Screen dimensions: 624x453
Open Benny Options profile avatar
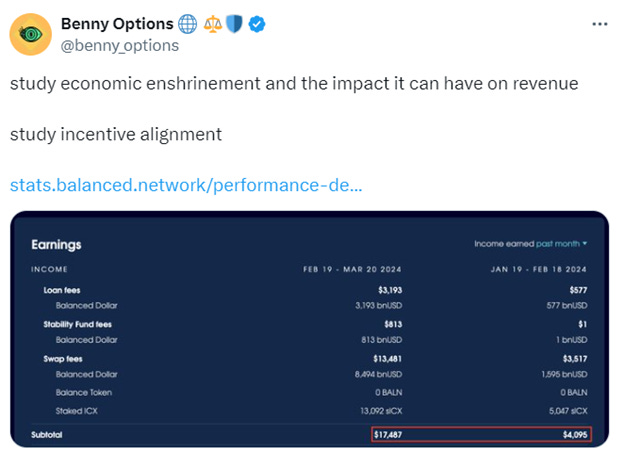31,34
